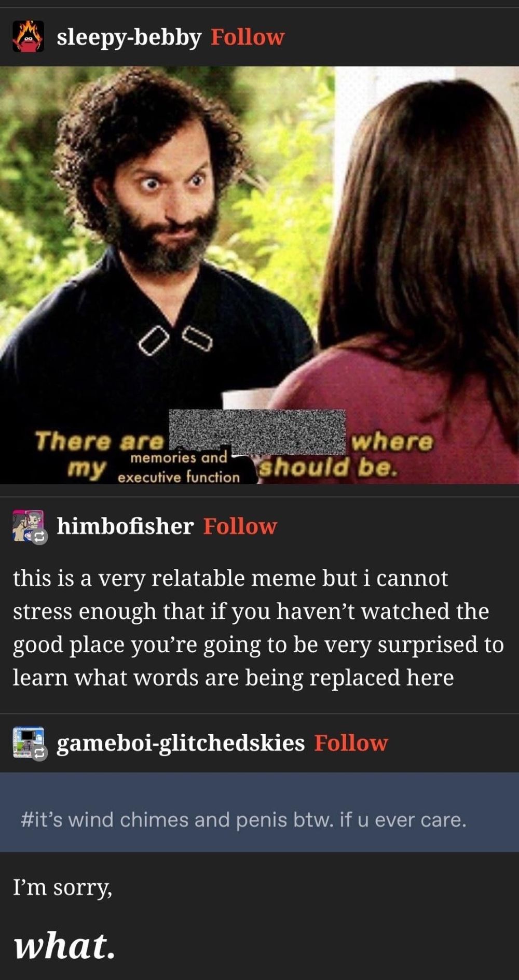This screenshot has height=980, width=519.
Task: Tap the 'memories and executive function' overlay
Action: [179, 467]
